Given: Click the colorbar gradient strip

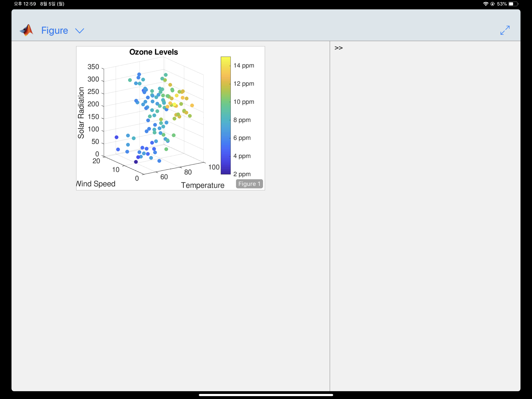Looking at the screenshot, I should click(226, 116).
